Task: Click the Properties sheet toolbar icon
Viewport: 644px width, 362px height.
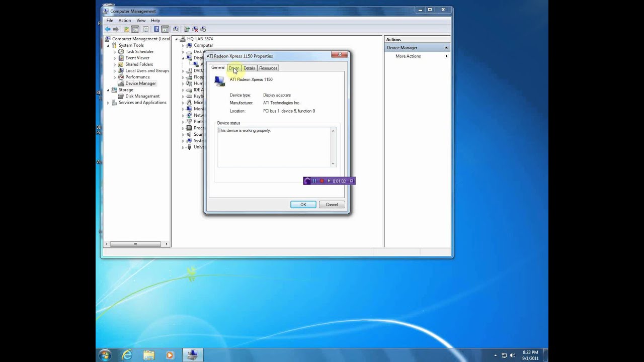Action: click(x=146, y=29)
